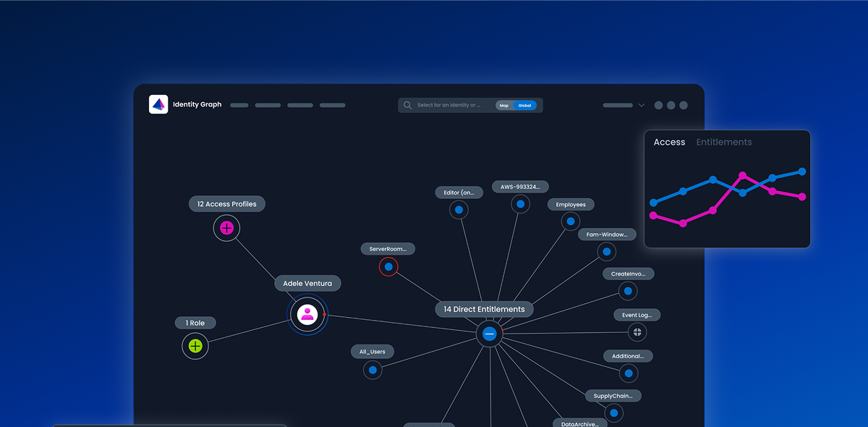Screen dimensions: 868x427
Task: Select the Employees entitlement node circle
Action: pos(571,221)
